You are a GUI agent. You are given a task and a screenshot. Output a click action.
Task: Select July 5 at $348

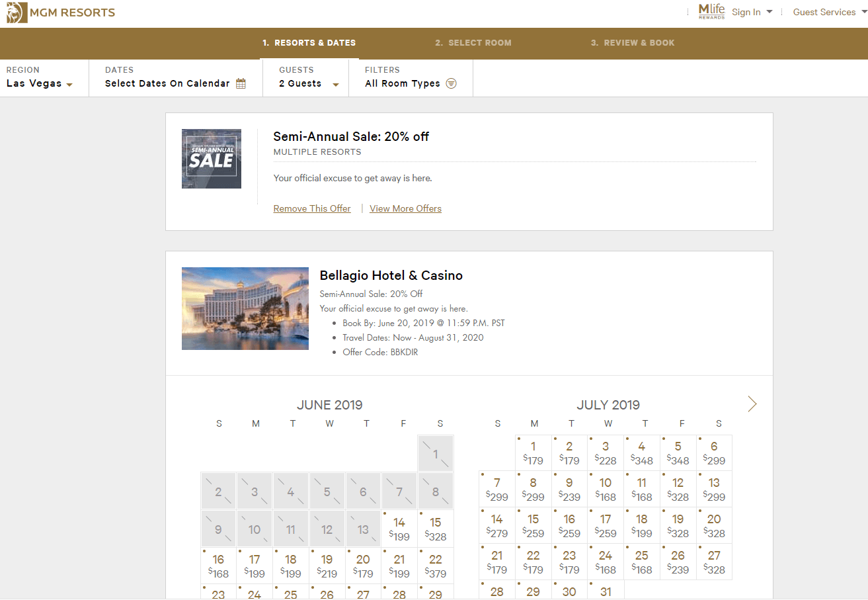click(678, 452)
